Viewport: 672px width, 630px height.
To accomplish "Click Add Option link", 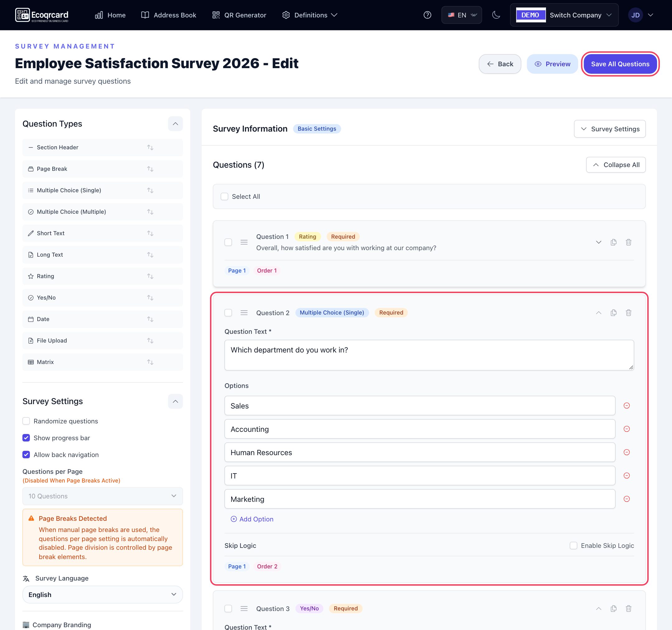I will [x=252, y=519].
